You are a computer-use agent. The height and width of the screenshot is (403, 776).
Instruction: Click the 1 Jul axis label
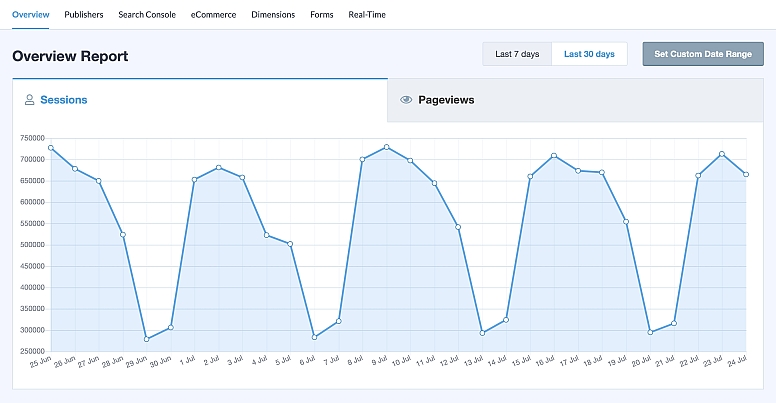tap(188, 361)
